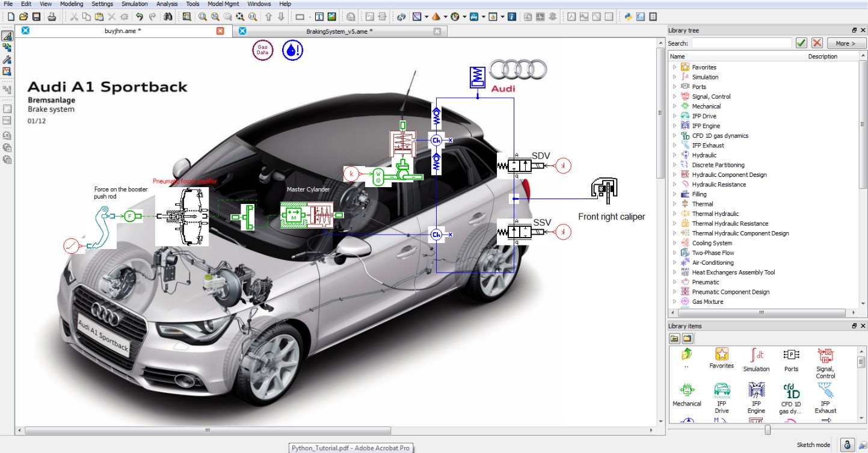Switch to Simulation mode graph icon
The width and height of the screenshot is (868, 453).
click(x=7, y=72)
